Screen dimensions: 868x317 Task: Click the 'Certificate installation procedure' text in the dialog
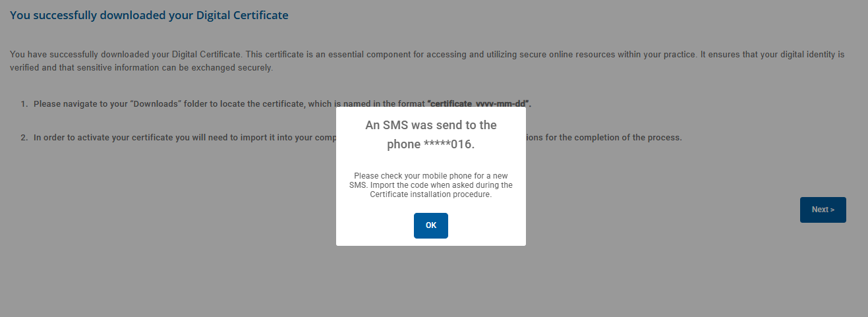tap(430, 194)
